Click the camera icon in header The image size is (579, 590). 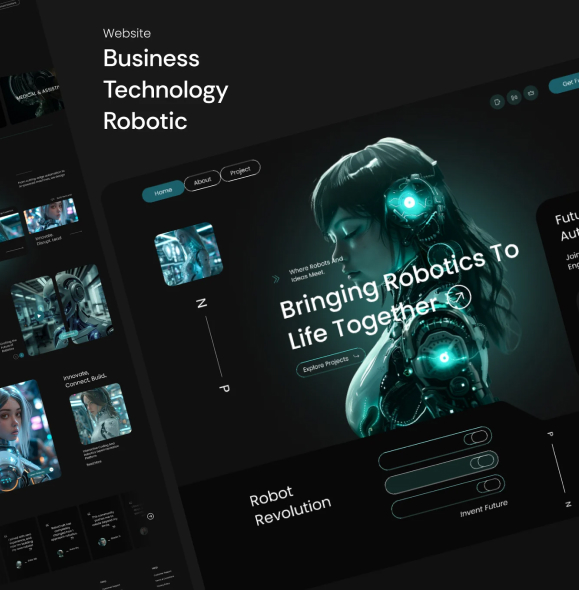[531, 93]
